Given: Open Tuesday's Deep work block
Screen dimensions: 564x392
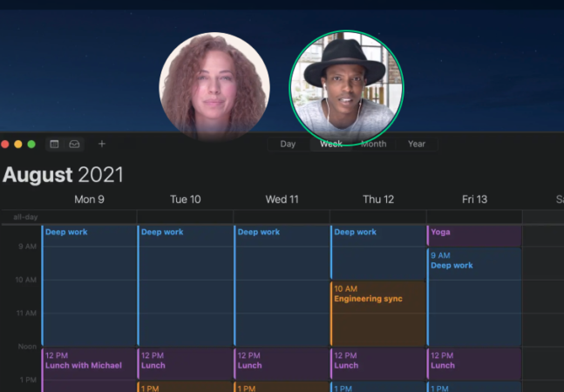Looking at the screenshot, I should coord(185,285).
